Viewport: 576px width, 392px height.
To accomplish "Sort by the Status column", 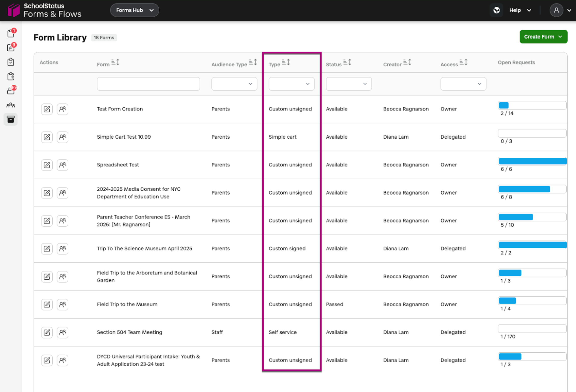I will pyautogui.click(x=347, y=62).
